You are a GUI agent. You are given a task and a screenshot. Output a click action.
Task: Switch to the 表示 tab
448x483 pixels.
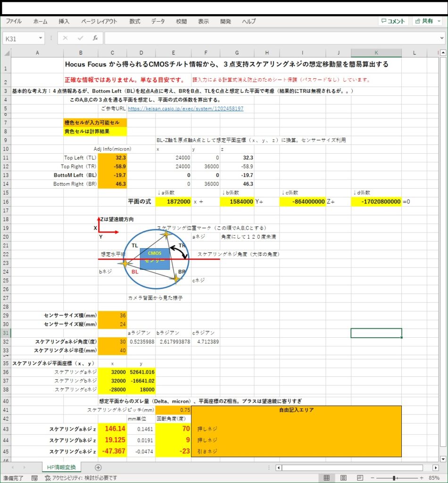click(x=203, y=21)
